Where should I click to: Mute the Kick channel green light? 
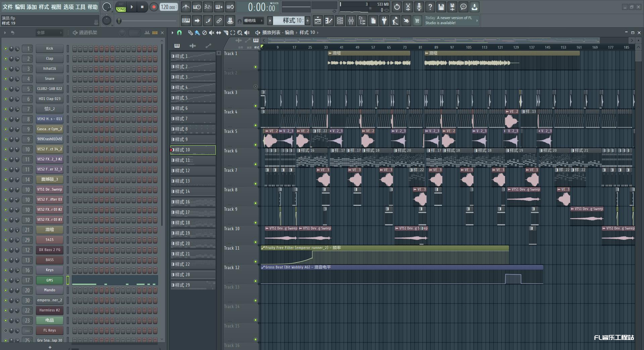tap(5, 49)
